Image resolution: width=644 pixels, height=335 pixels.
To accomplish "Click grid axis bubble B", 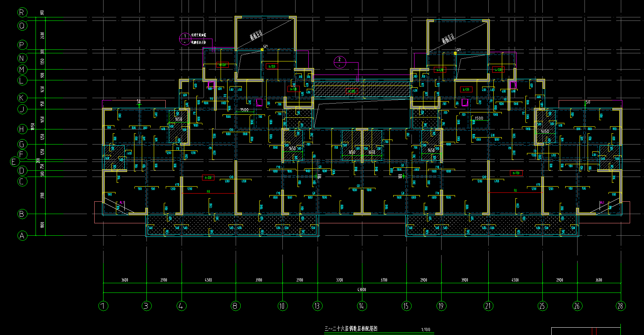I will (22, 214).
